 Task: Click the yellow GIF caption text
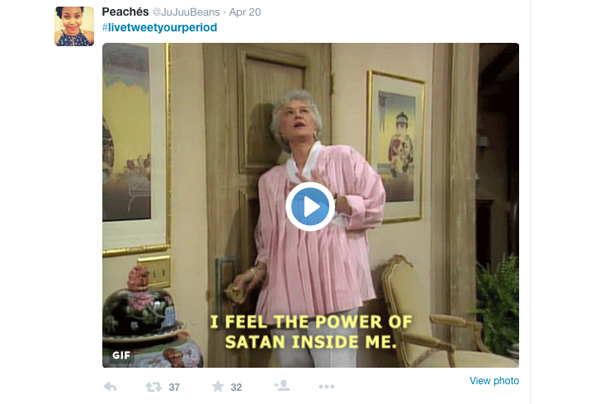pos(311,332)
